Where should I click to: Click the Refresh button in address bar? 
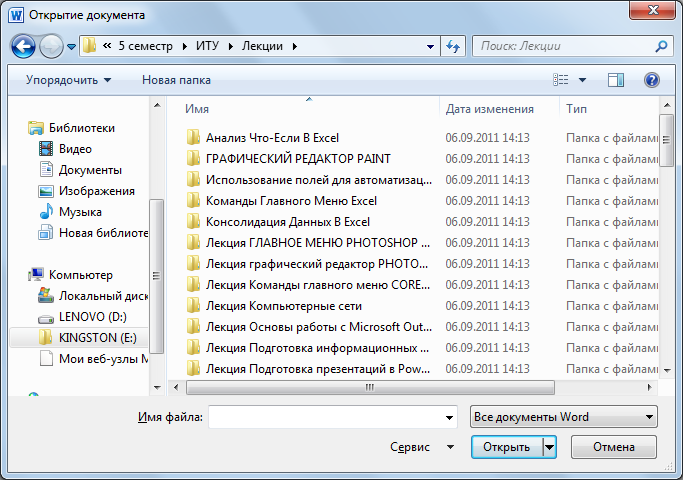(453, 46)
